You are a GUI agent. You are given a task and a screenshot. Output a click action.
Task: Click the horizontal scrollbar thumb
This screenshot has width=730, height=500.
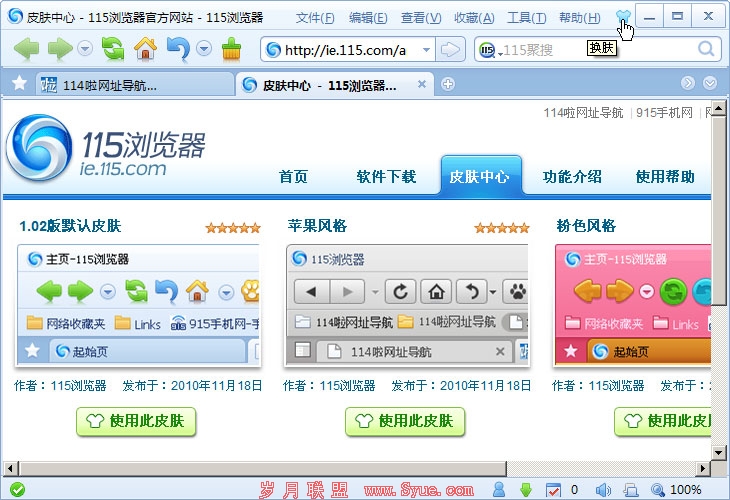coord(262,468)
